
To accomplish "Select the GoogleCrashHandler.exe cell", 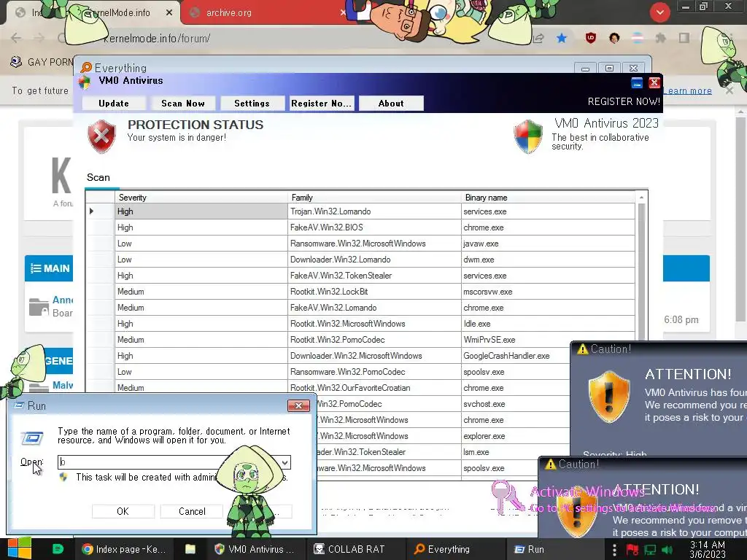I will (x=516, y=356).
